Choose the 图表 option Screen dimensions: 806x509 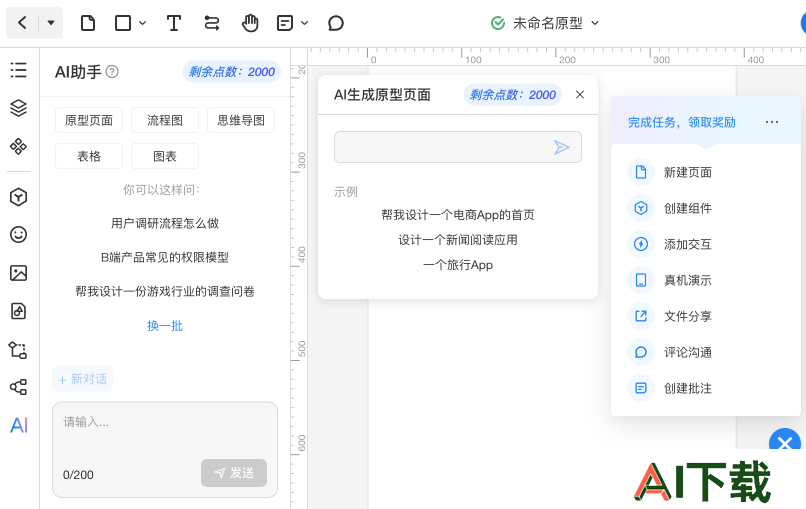pos(165,156)
